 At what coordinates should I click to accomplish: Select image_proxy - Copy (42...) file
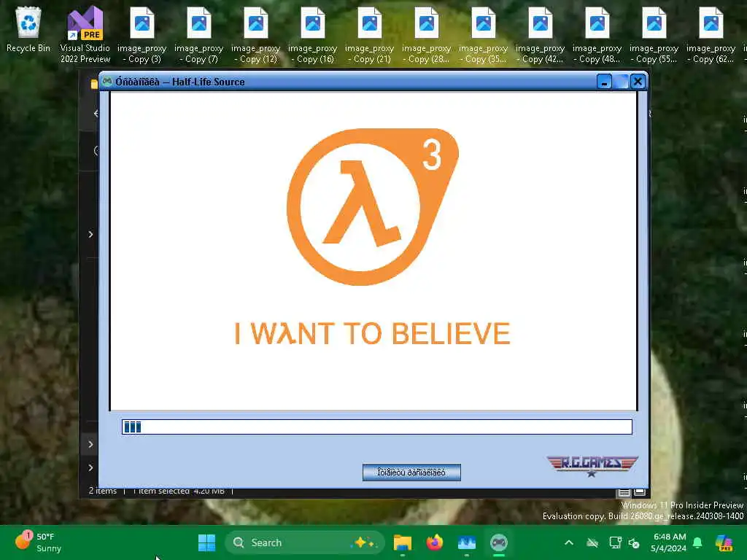click(541, 35)
